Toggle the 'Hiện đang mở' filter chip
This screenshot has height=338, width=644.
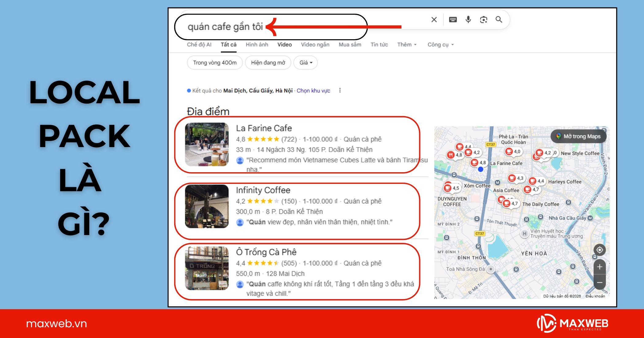coord(268,63)
